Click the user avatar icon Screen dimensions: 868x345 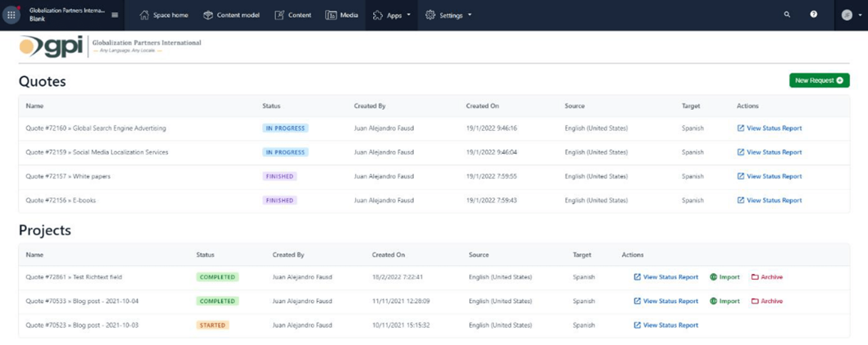click(847, 15)
